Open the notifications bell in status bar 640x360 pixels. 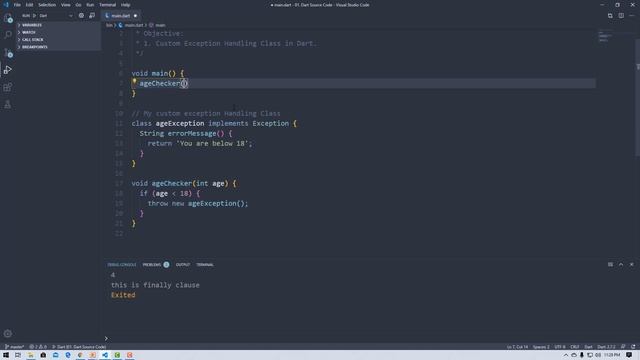click(x=633, y=347)
